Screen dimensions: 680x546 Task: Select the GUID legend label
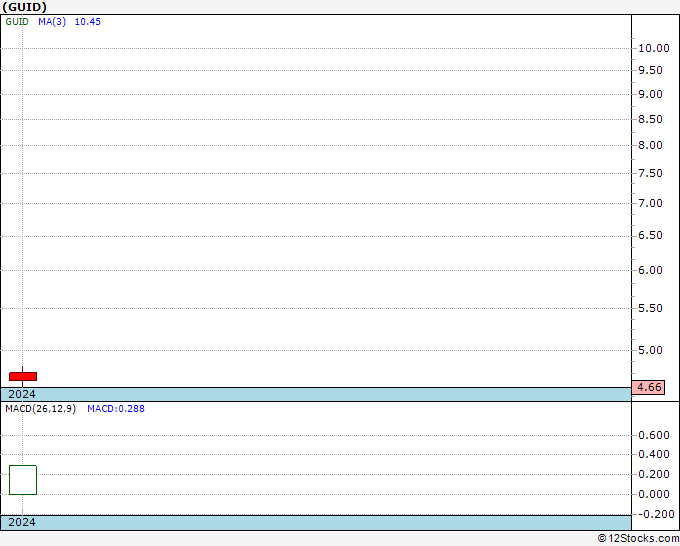[17, 22]
